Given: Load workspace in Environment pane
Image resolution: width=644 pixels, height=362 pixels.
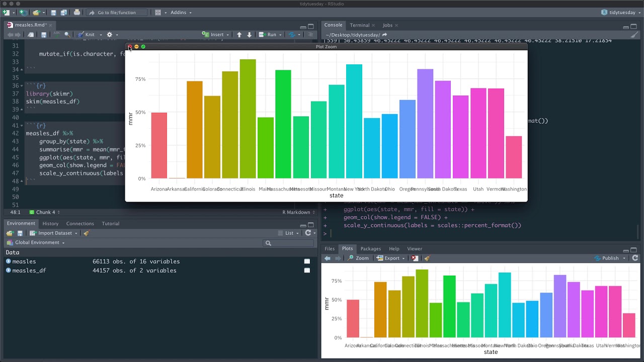Looking at the screenshot, I should pyautogui.click(x=9, y=233).
